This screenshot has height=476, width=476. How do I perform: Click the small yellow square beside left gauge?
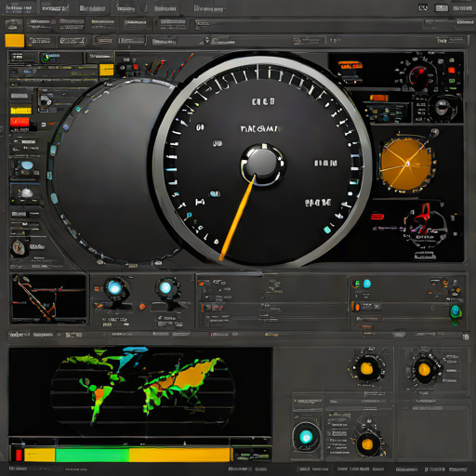[x=106, y=70]
